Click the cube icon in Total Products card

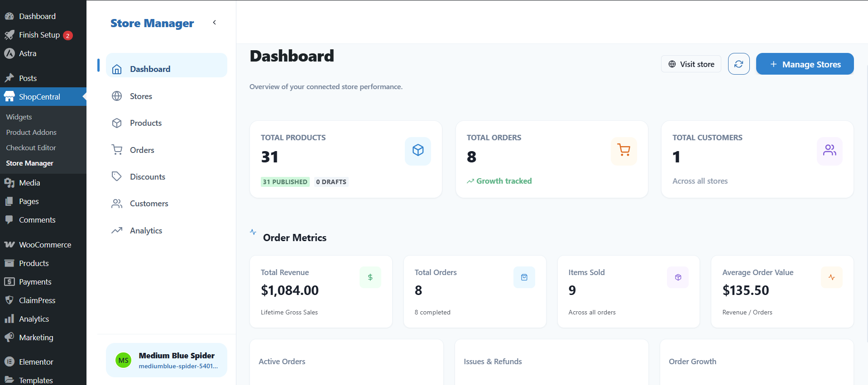click(x=418, y=150)
